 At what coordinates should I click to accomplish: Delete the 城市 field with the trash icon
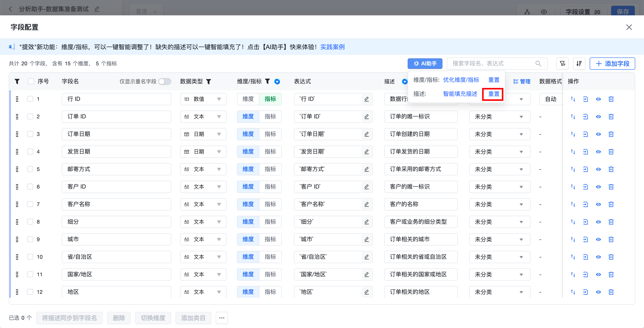click(x=611, y=239)
